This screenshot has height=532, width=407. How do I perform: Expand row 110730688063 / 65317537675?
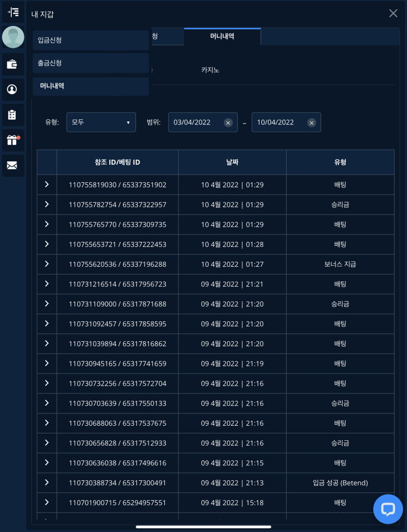pyautogui.click(x=47, y=423)
